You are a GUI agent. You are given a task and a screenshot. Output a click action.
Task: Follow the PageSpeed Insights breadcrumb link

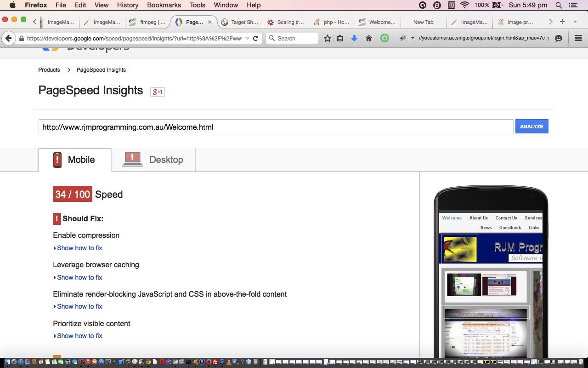(x=101, y=70)
